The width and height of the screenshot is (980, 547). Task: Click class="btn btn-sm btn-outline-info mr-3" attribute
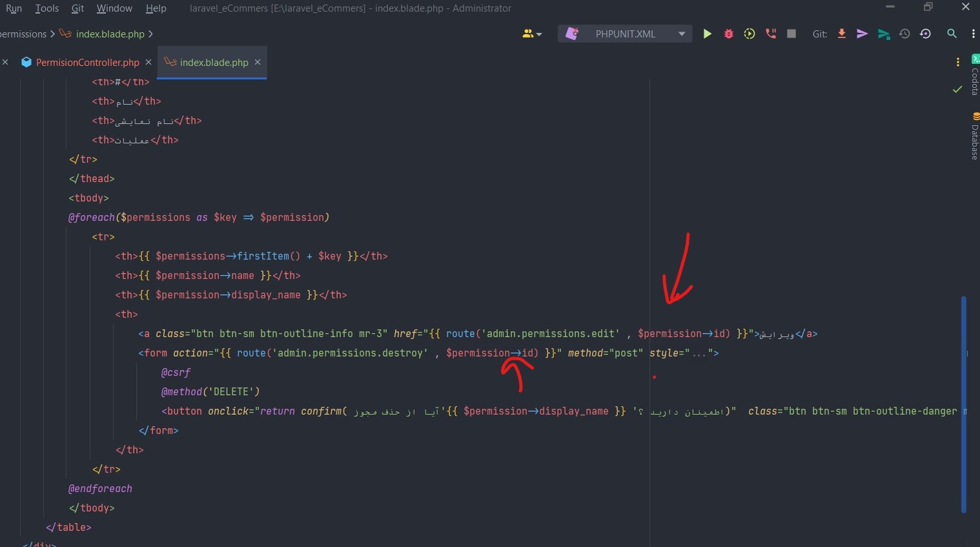coord(271,334)
